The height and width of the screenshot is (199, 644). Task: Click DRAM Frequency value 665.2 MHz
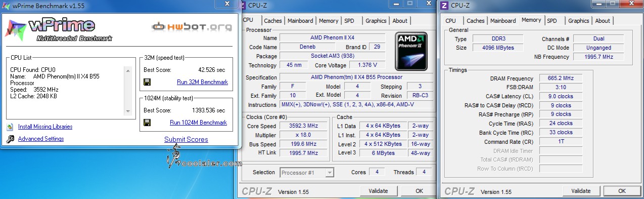click(x=561, y=78)
